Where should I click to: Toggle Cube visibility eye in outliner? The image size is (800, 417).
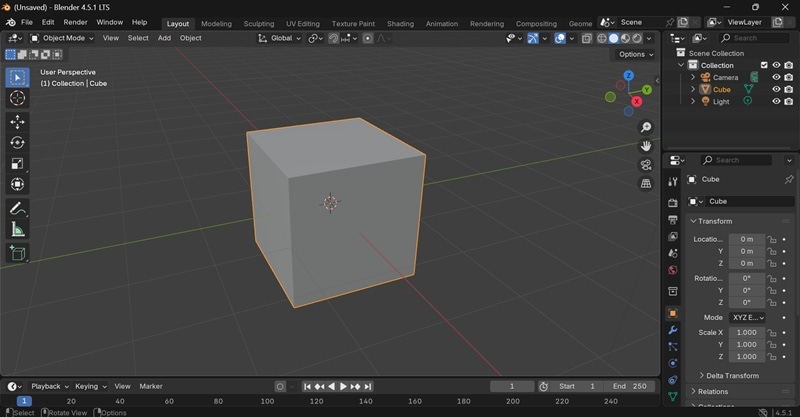click(776, 89)
